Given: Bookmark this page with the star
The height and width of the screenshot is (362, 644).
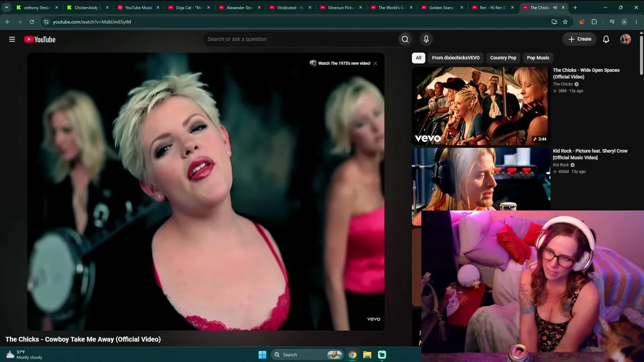Looking at the screenshot, I should tap(565, 22).
